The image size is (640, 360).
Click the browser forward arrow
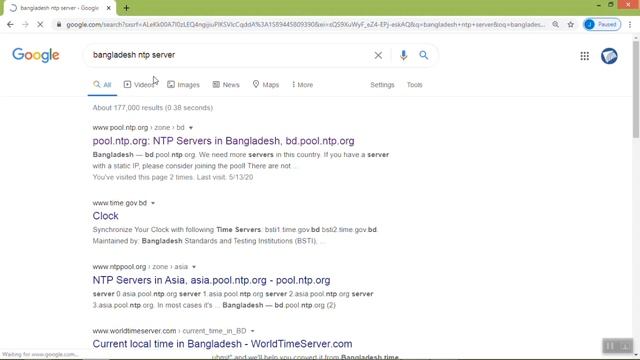click(x=25, y=24)
